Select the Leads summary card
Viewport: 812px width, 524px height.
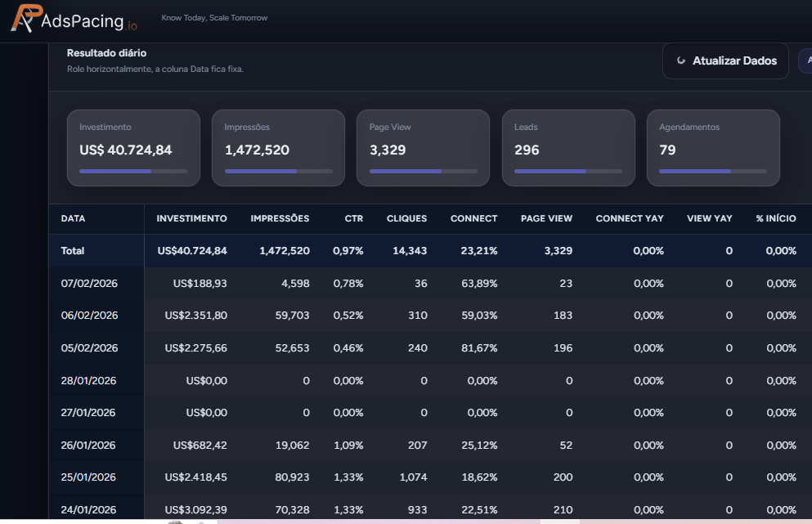coord(568,147)
